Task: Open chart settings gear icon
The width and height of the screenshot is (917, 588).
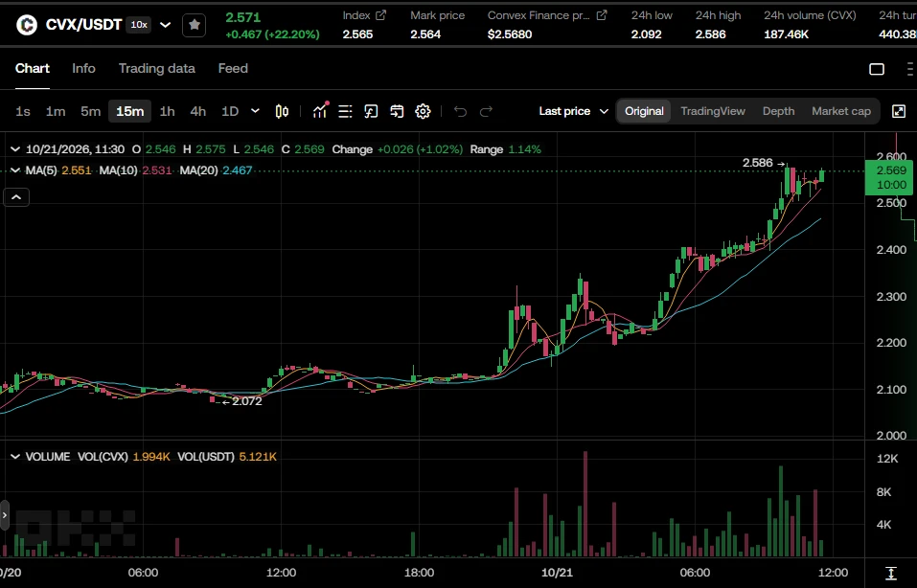Action: tap(423, 111)
